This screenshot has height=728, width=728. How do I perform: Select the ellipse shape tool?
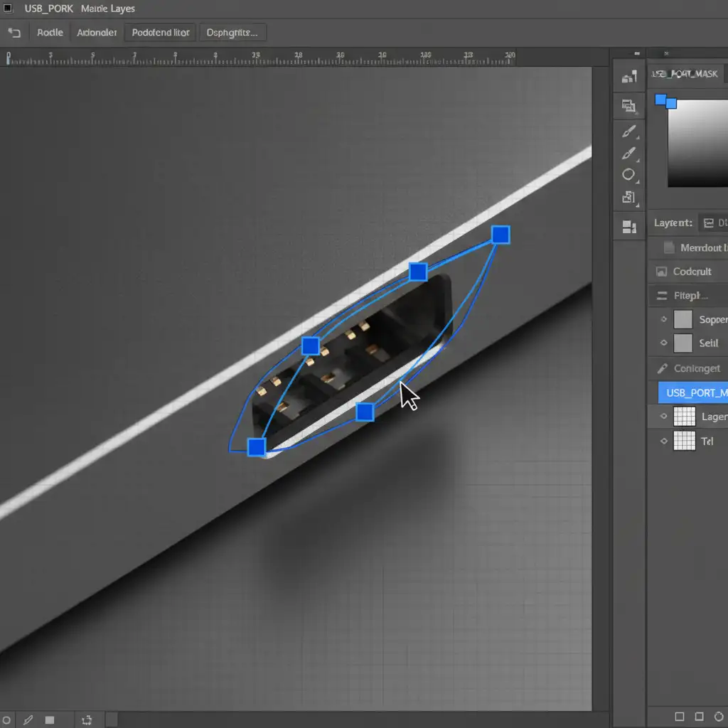pyautogui.click(x=629, y=175)
